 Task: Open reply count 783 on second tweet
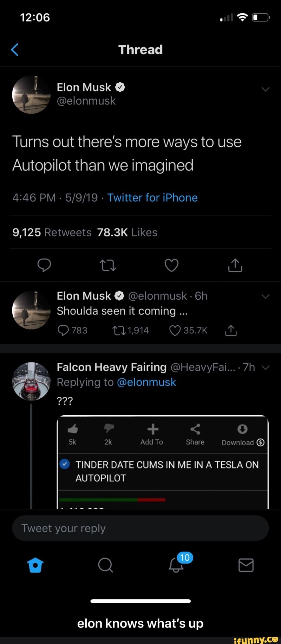[x=72, y=330]
